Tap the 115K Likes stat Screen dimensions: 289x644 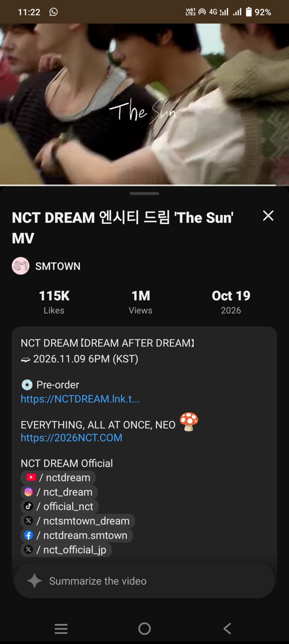(54, 302)
